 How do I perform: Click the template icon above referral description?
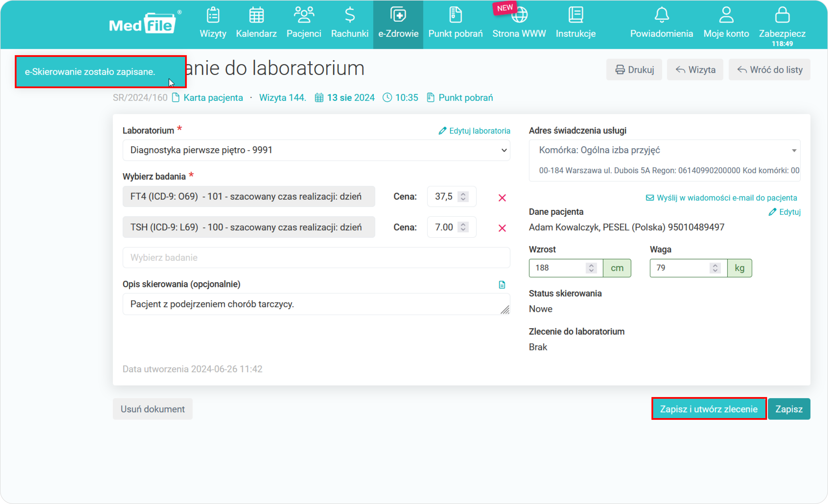coord(502,285)
